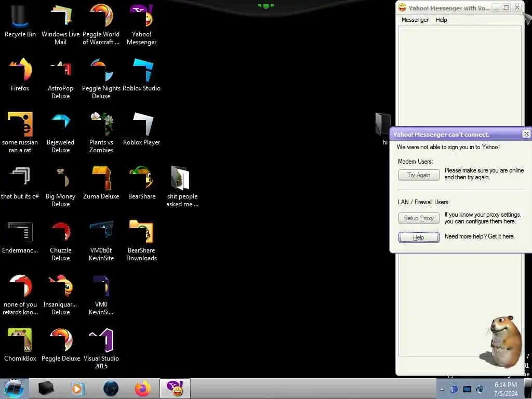The height and width of the screenshot is (399, 532).
Task: Click the Try Again button
Action: pyautogui.click(x=419, y=175)
